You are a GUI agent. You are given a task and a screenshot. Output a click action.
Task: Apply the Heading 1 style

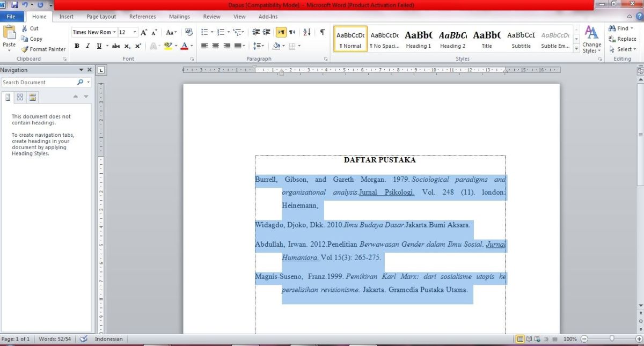point(419,39)
